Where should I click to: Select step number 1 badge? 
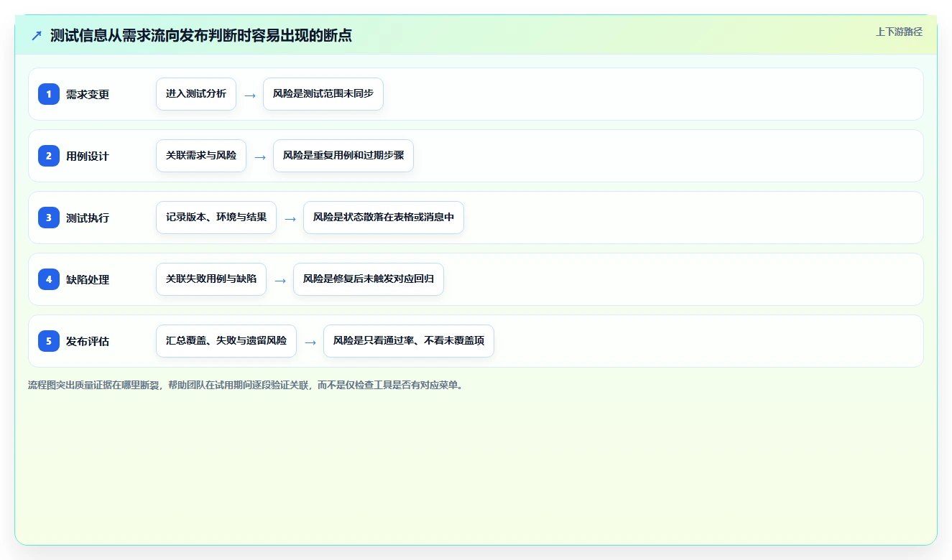click(49, 94)
